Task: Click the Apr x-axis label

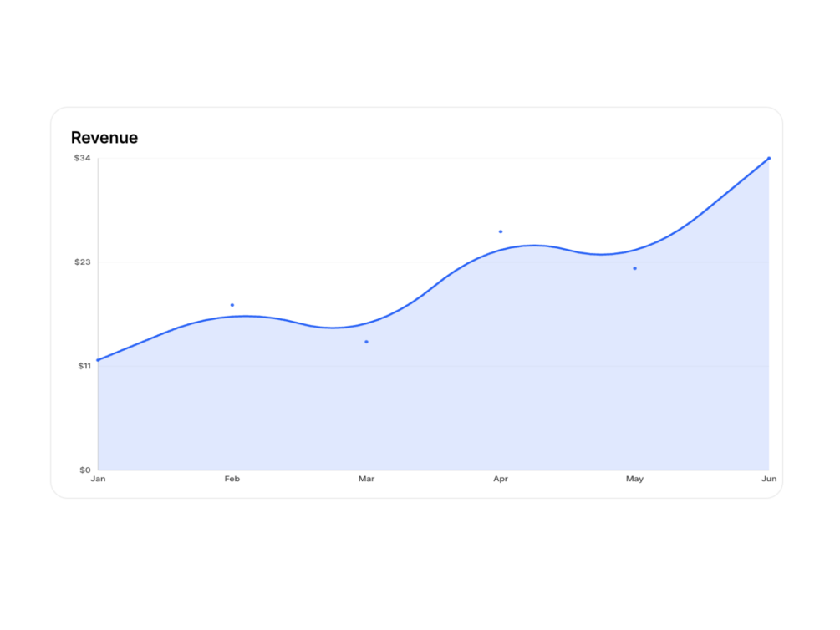Action: [x=501, y=479]
